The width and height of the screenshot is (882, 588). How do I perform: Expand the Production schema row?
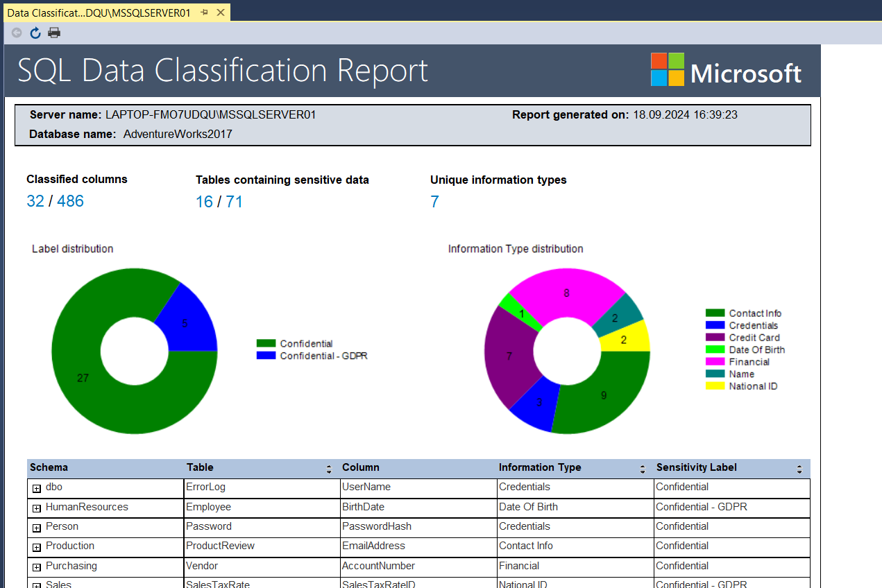[37, 547]
